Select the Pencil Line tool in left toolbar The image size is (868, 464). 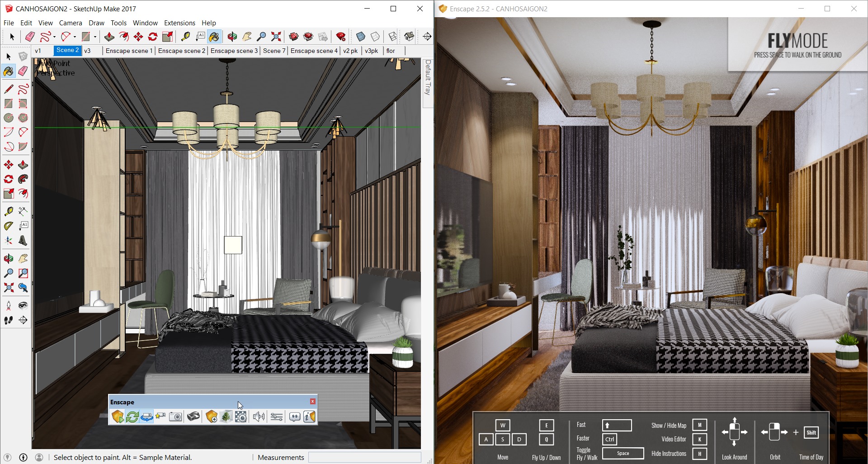(x=9, y=89)
